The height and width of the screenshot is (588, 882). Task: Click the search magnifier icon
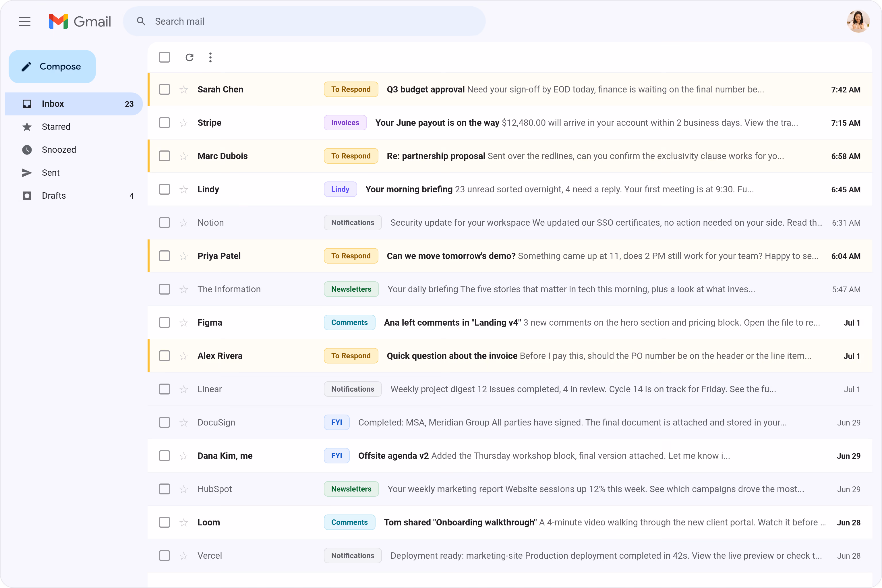click(x=141, y=21)
